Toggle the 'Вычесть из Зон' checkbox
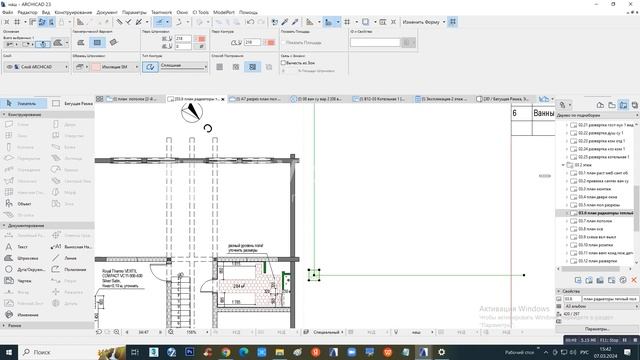The width and height of the screenshot is (640, 360). click(283, 62)
